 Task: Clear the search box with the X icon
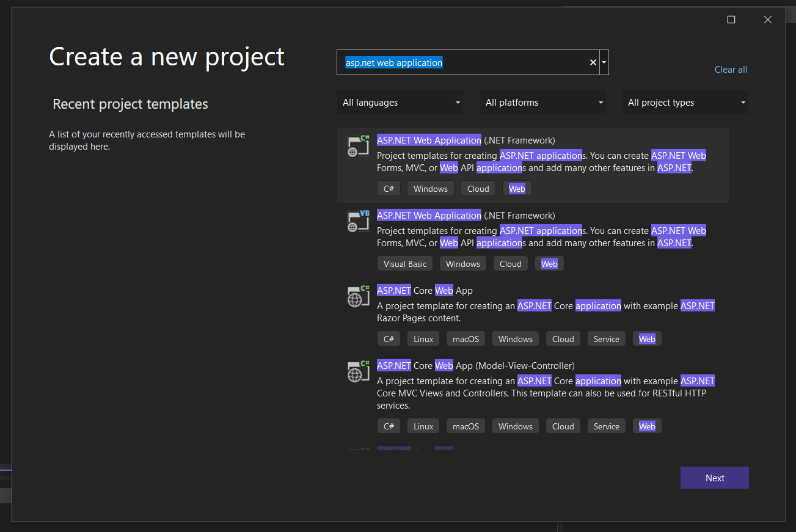coord(593,62)
